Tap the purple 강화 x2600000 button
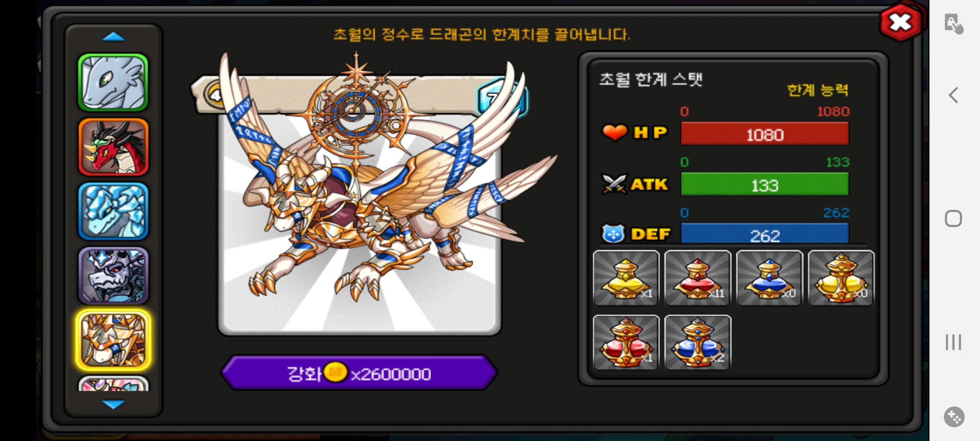The image size is (980, 441). point(359,373)
